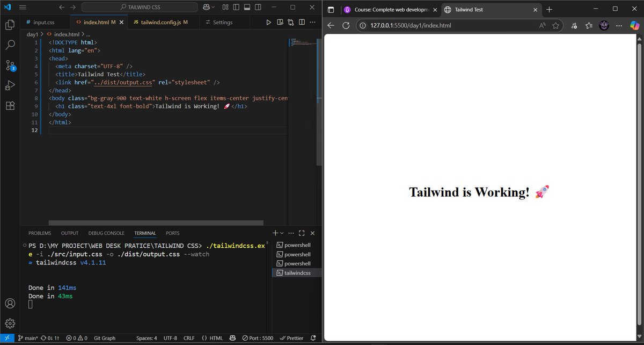Open Copilot sidebar in Edge

634,25
